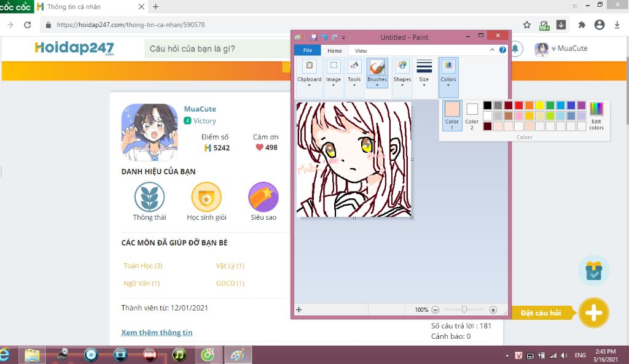Reload the current page

coord(27,25)
